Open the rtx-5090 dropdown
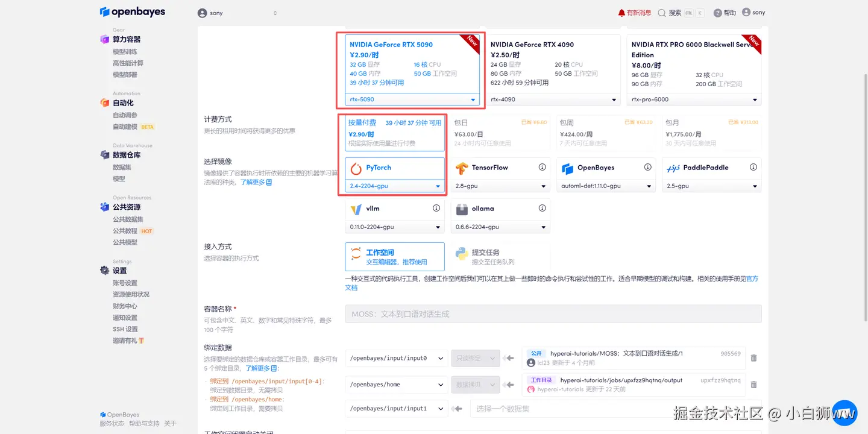The width and height of the screenshot is (868, 434). pyautogui.click(x=413, y=99)
